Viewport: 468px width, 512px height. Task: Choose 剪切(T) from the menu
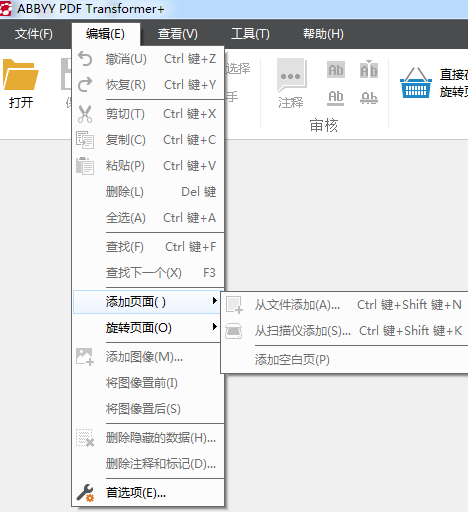click(148, 114)
